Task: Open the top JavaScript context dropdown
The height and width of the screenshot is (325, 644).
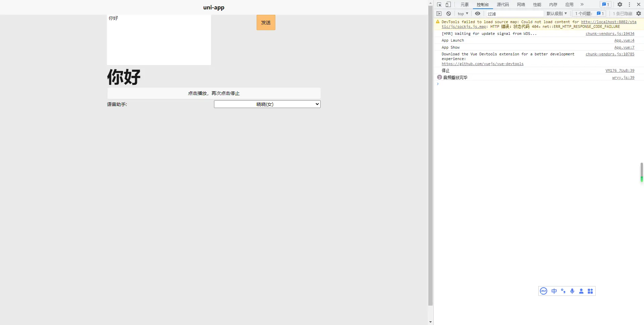Action: click(x=463, y=14)
